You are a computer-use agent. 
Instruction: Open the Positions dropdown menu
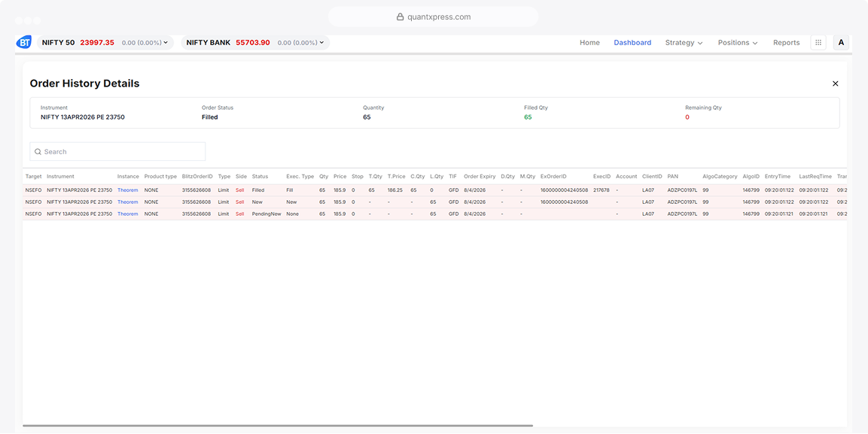[737, 43]
